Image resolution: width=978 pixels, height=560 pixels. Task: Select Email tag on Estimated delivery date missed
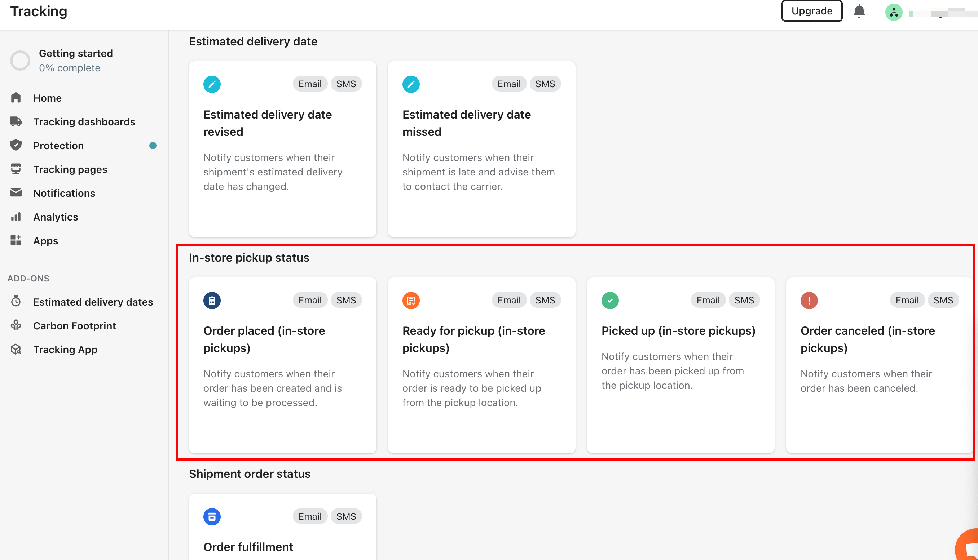click(508, 84)
